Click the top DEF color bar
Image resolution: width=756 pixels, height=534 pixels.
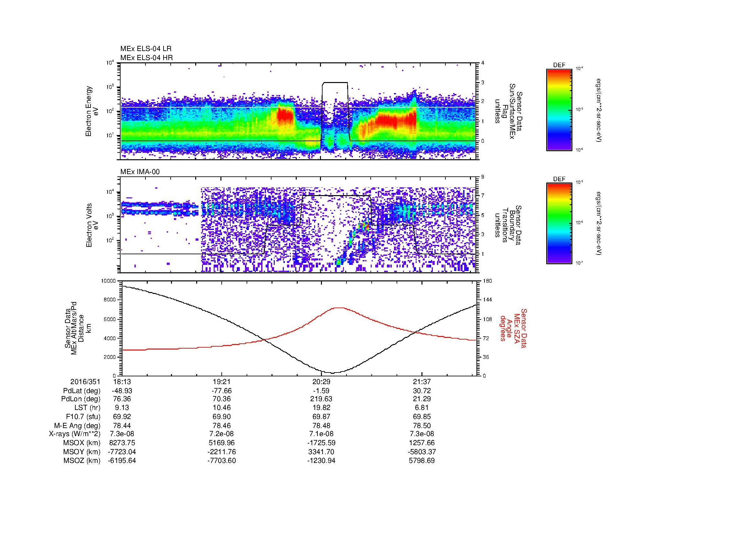coord(559,110)
